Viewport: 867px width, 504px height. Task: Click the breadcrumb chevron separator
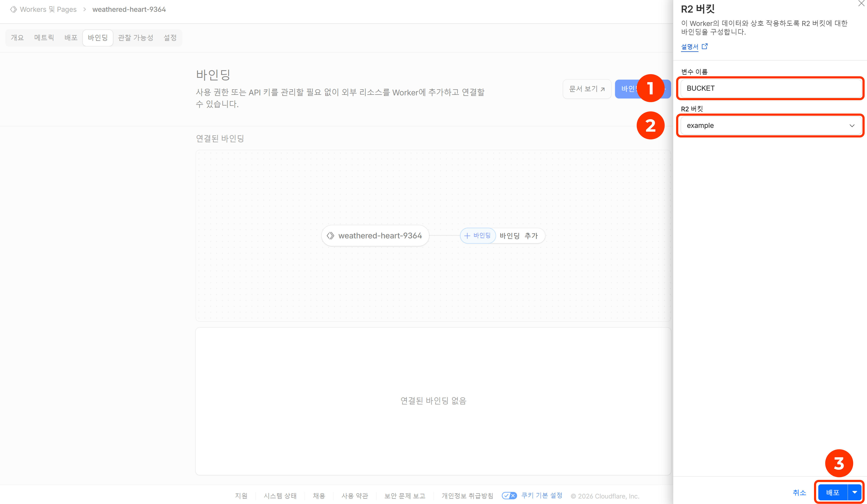pos(85,9)
